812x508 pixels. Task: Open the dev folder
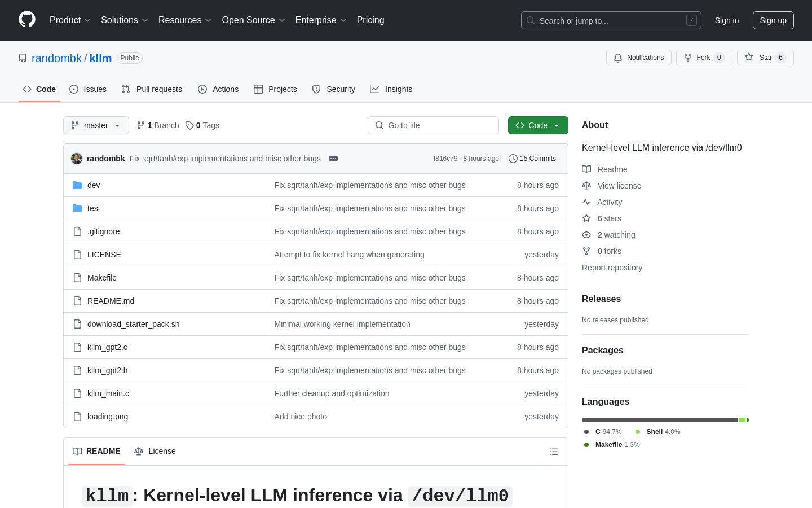(x=94, y=185)
